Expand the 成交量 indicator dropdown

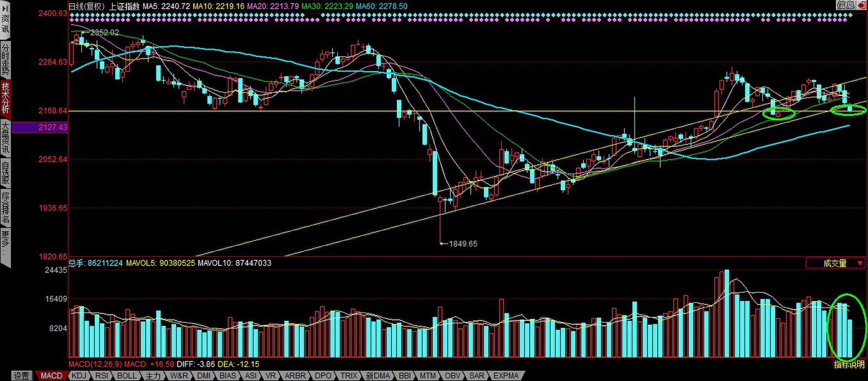(x=860, y=263)
